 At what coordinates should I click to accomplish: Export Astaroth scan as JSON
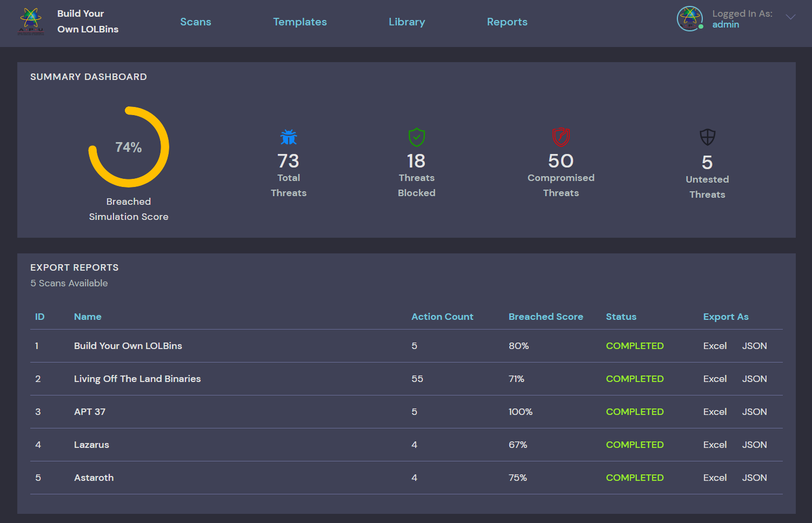pos(754,478)
